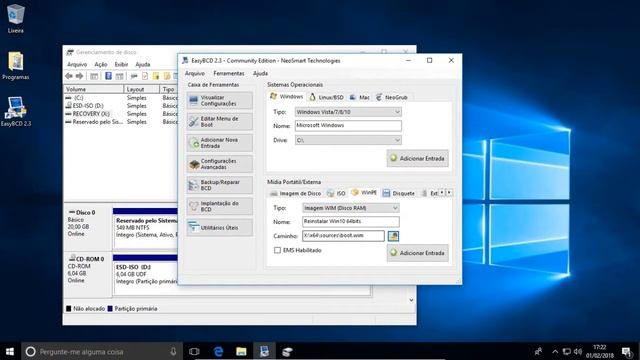Switch to Imagem de Disco tab
Image resolution: width=640 pixels, height=360 pixels.
296,193
